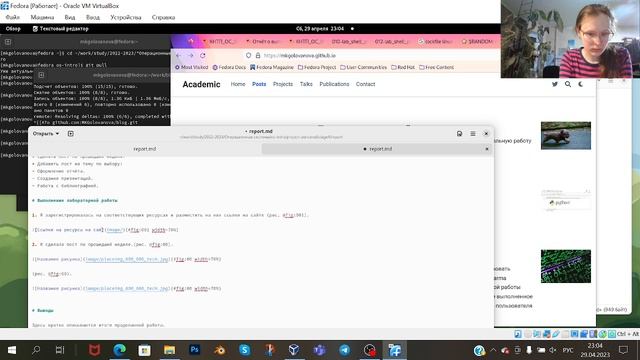Expand the Free Content bookmark folder
The height and width of the screenshot is (360, 640).
[436, 67]
